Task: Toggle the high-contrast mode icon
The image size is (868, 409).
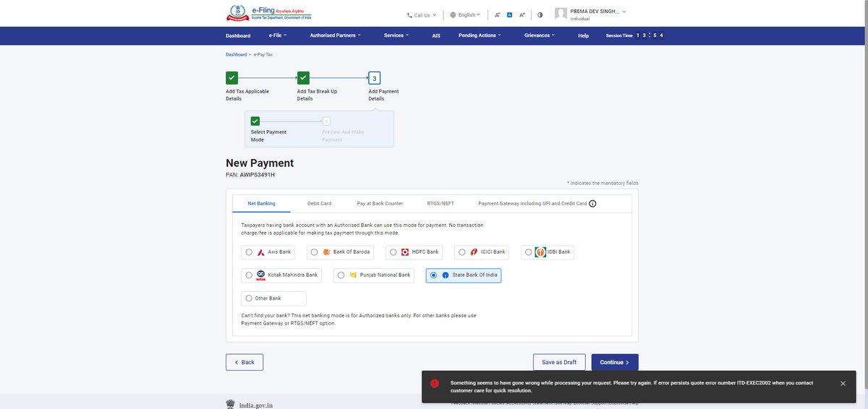Action: [x=540, y=14]
